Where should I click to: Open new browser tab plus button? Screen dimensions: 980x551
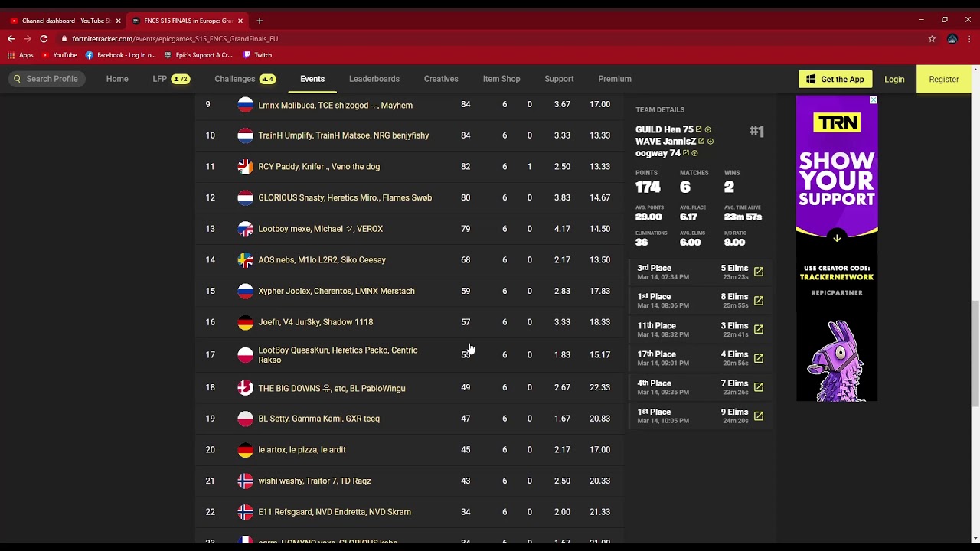[260, 21]
